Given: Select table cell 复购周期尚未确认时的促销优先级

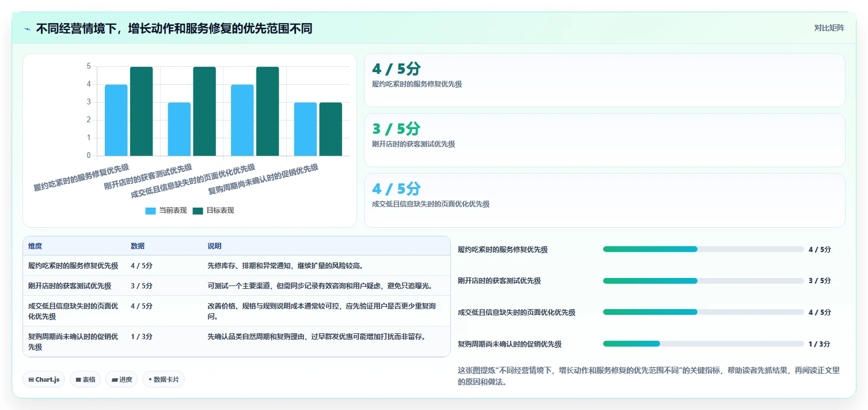Looking at the screenshot, I should [x=74, y=342].
